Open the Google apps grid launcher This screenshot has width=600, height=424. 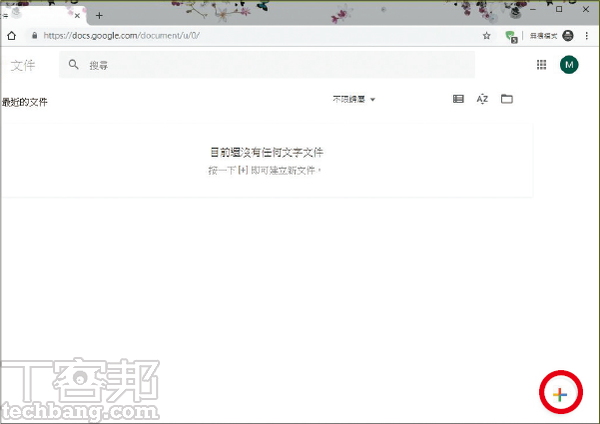(541, 65)
